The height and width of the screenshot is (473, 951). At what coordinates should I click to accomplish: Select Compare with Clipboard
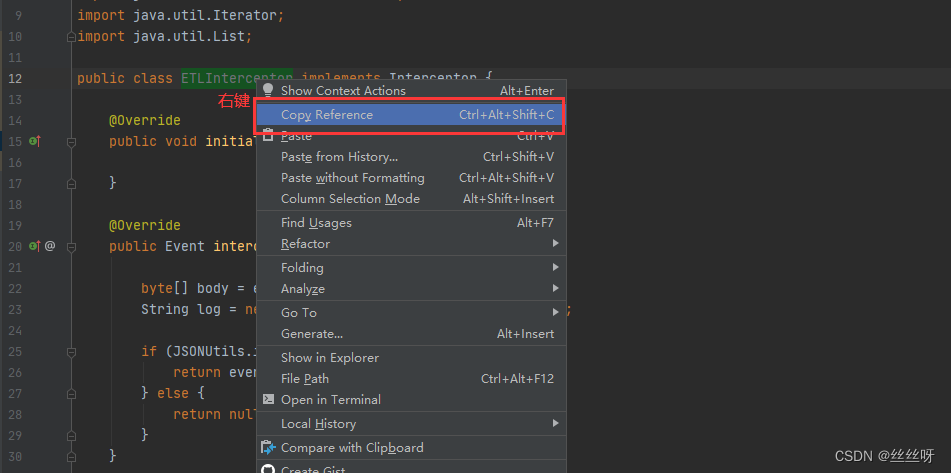(411, 448)
